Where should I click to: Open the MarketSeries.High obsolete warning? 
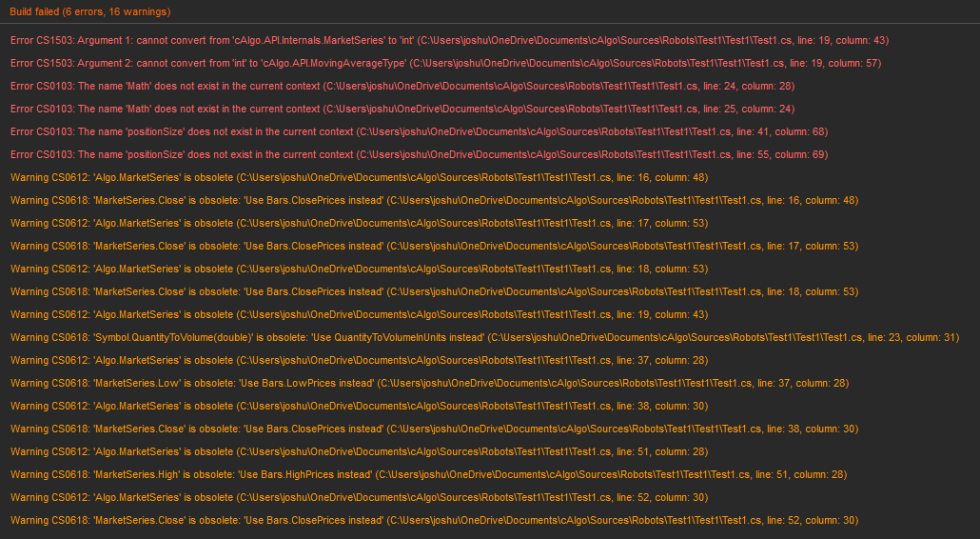pyautogui.click(x=428, y=474)
